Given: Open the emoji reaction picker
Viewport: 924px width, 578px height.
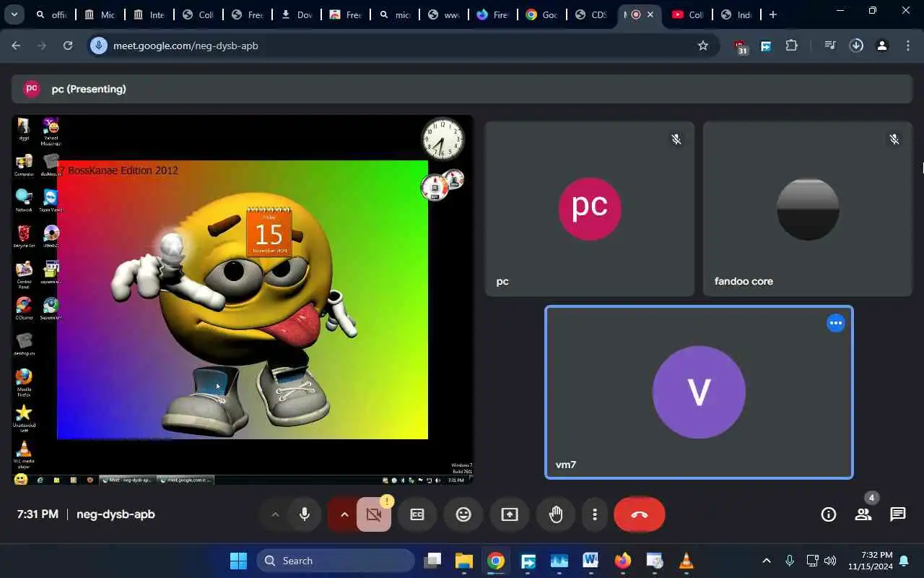Looking at the screenshot, I should [463, 514].
